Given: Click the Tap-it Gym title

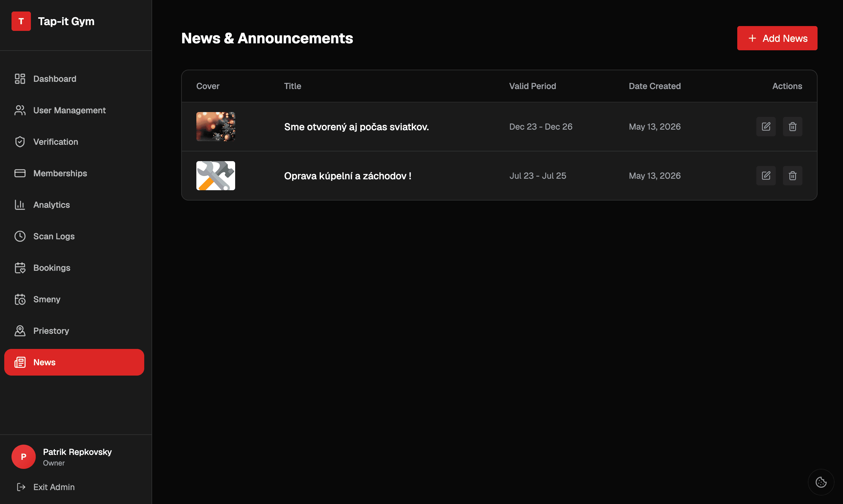Looking at the screenshot, I should (66, 21).
